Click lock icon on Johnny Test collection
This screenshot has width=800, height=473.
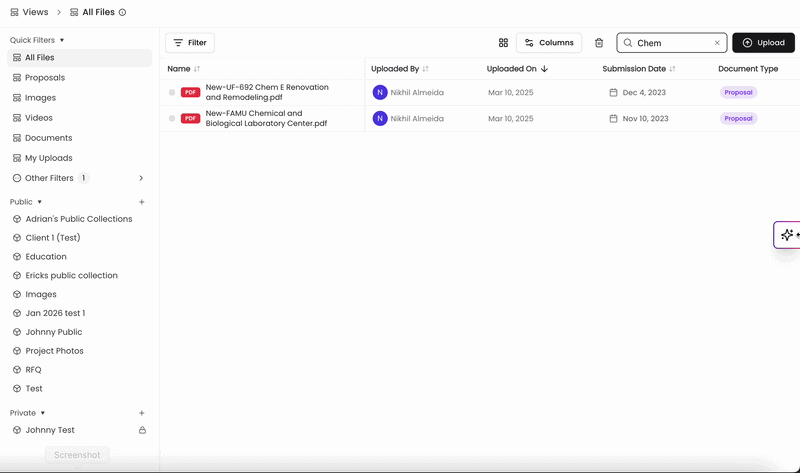click(142, 430)
